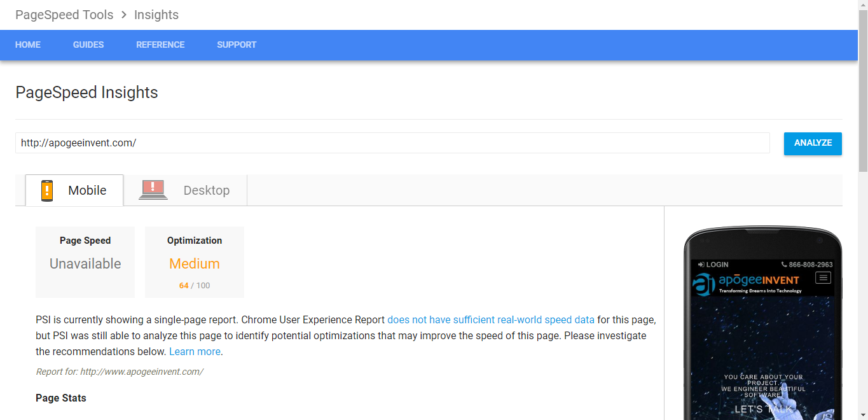Click LOGIN in the phone preview

click(713, 265)
